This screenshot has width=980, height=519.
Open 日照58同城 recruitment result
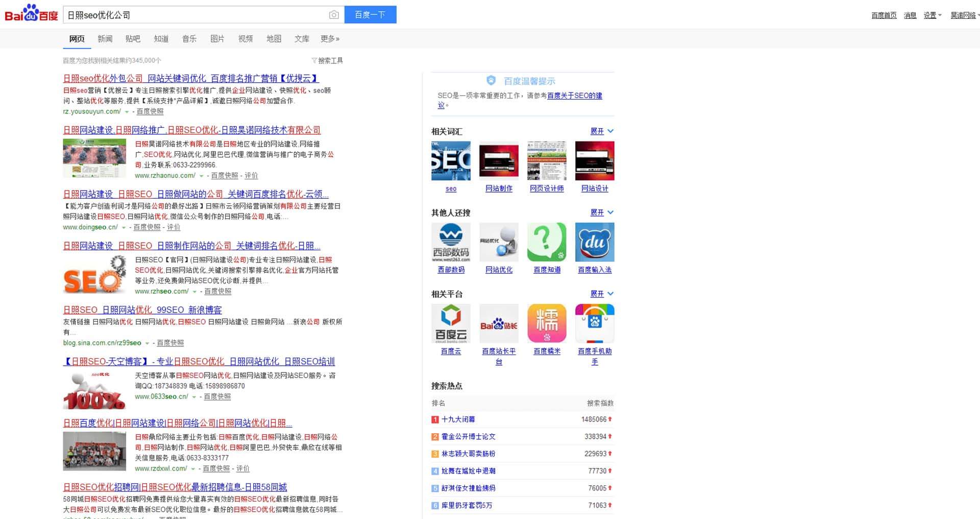[175, 487]
